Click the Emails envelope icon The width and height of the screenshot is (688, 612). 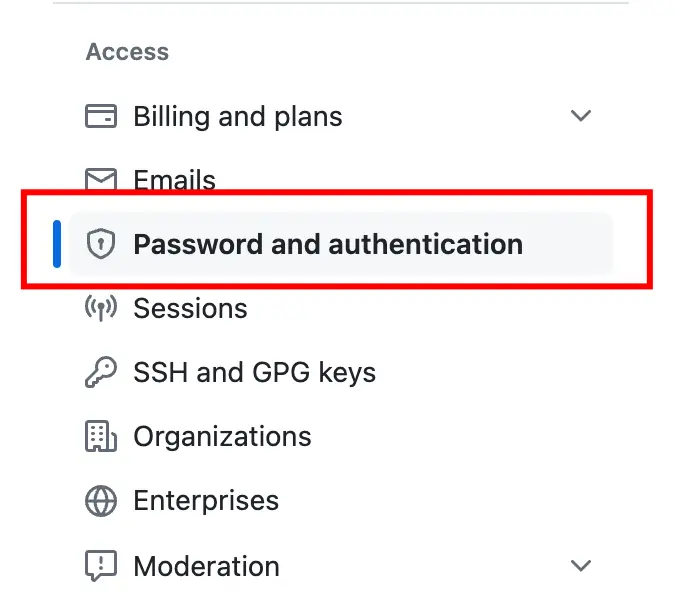tap(101, 179)
